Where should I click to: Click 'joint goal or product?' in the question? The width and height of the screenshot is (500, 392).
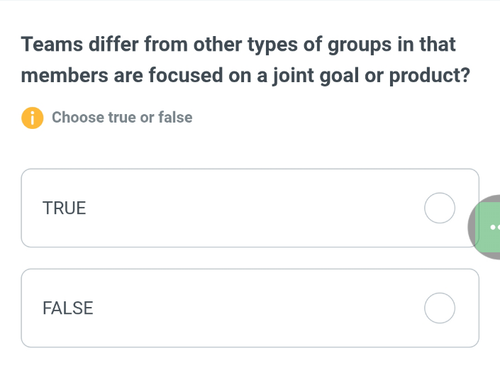371,76
